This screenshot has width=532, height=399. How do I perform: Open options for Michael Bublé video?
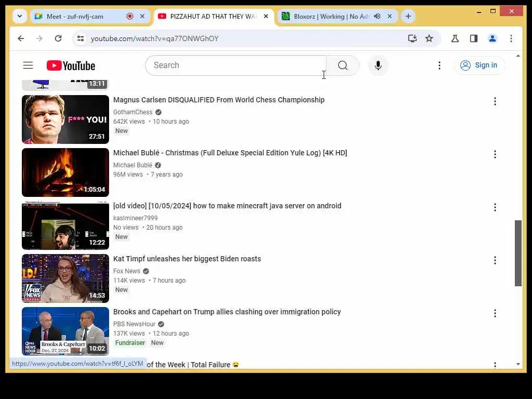click(x=495, y=154)
